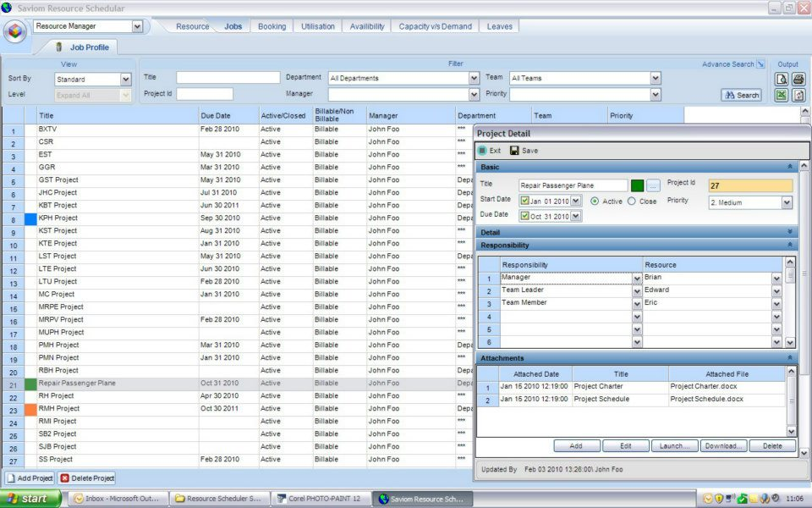Click the printer output icon
The width and height of the screenshot is (812, 508).
798,79
